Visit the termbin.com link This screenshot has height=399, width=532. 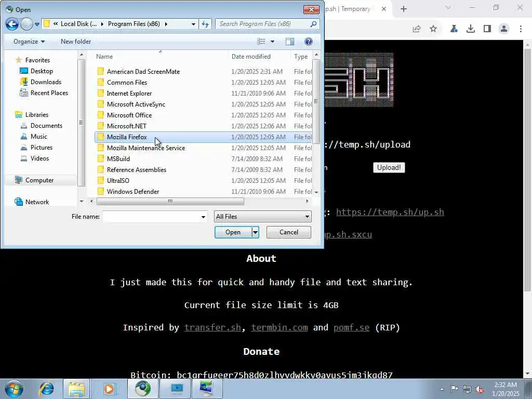(x=280, y=327)
